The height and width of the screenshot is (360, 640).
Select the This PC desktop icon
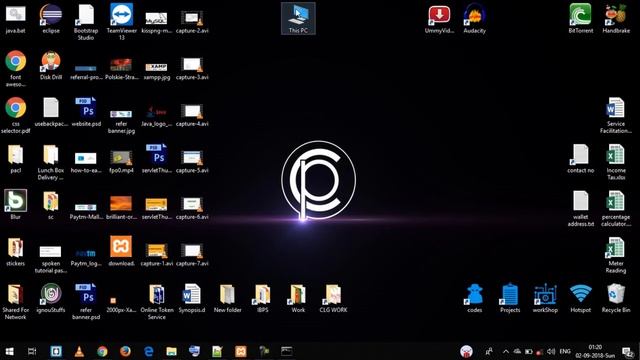tap(298, 18)
